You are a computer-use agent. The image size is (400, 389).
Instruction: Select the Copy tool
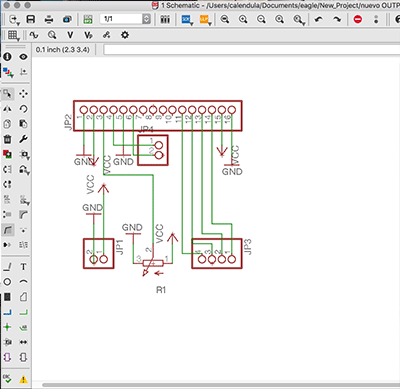click(7, 124)
